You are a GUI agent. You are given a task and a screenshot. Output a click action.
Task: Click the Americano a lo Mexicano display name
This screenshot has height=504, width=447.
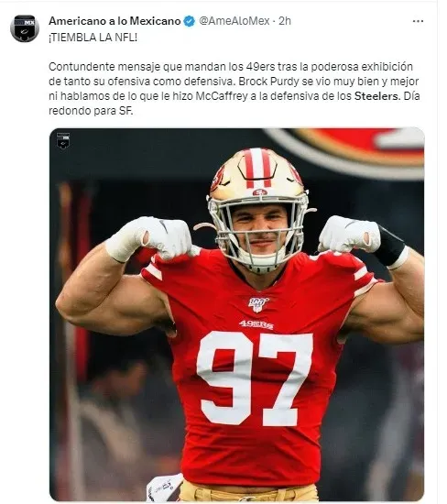coord(114,21)
